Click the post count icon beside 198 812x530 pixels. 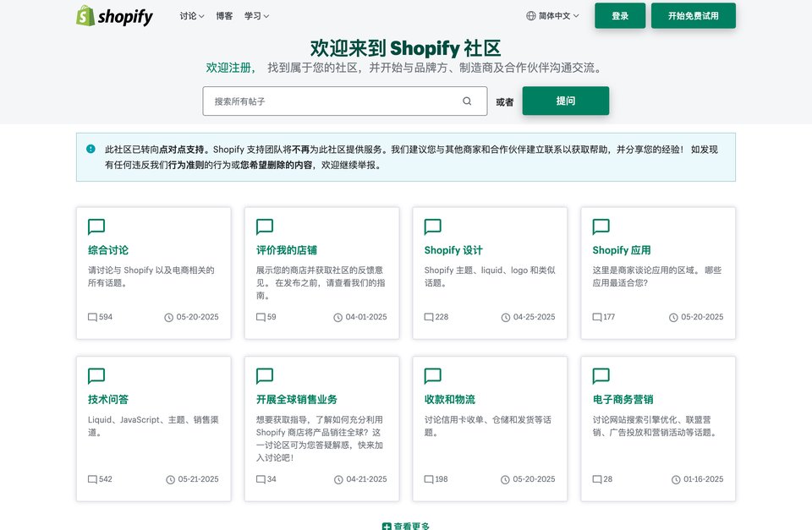click(x=429, y=480)
